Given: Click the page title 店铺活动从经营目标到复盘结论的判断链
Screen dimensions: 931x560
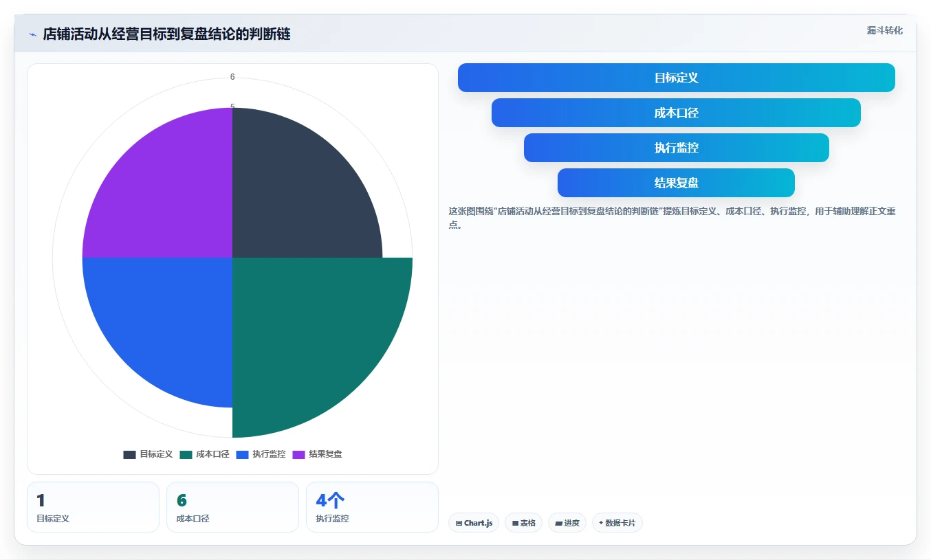Looking at the screenshot, I should pos(166,34).
